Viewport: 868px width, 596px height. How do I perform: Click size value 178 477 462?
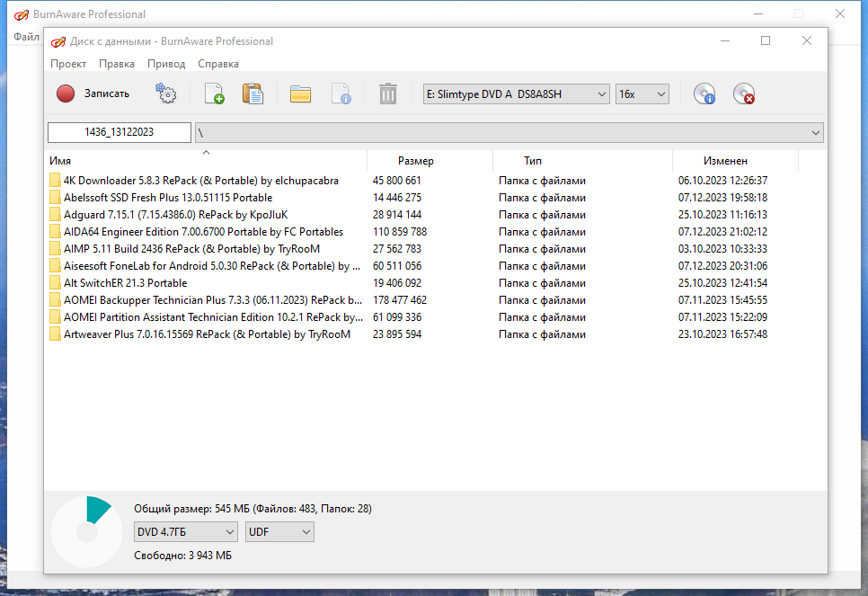(400, 300)
